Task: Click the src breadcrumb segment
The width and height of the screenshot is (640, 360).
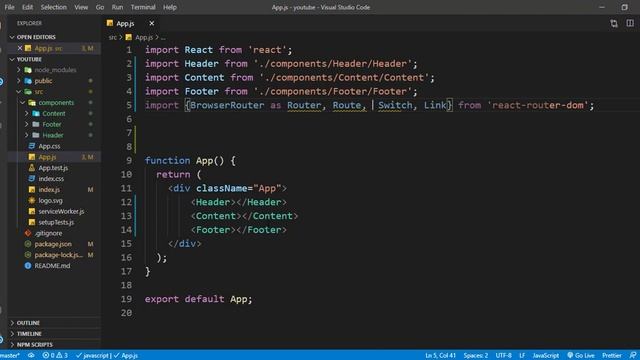Action: coord(113,38)
